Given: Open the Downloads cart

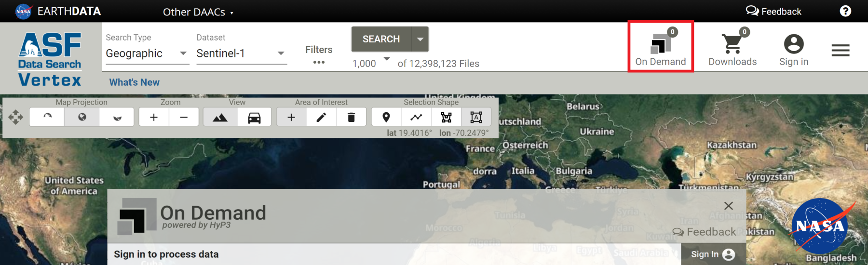Looking at the screenshot, I should coord(732,47).
